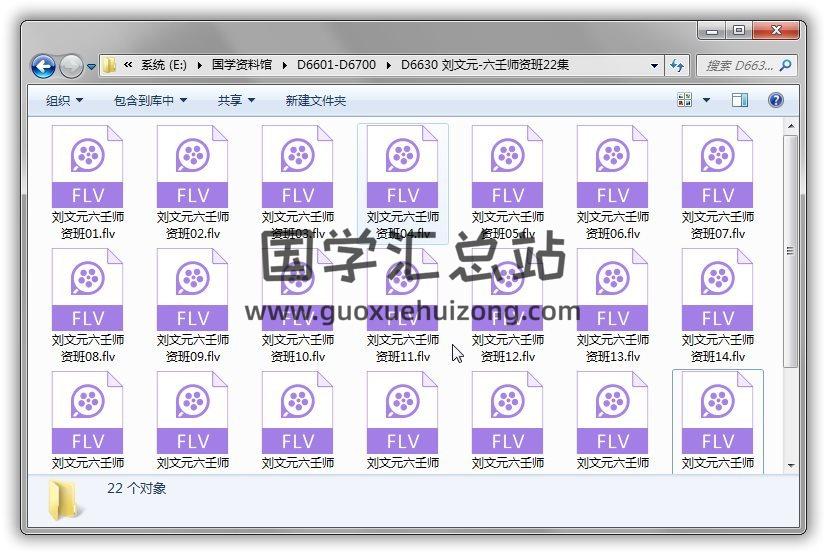Image resolution: width=827 pixels, height=555 pixels.
Task: Click the change view icon
Action: pos(685,100)
